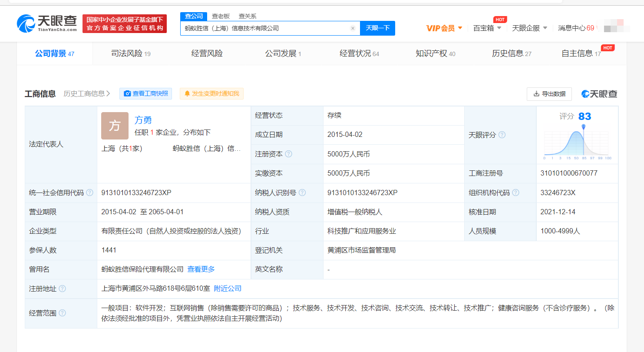Screen dimensions: 644x352
Task: Click 存续 business status value
Action: coord(334,116)
